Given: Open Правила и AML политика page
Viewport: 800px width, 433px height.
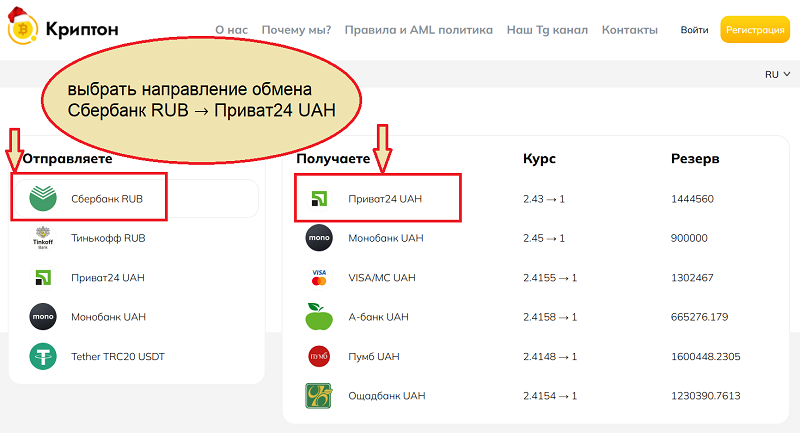Looking at the screenshot, I should (418, 30).
